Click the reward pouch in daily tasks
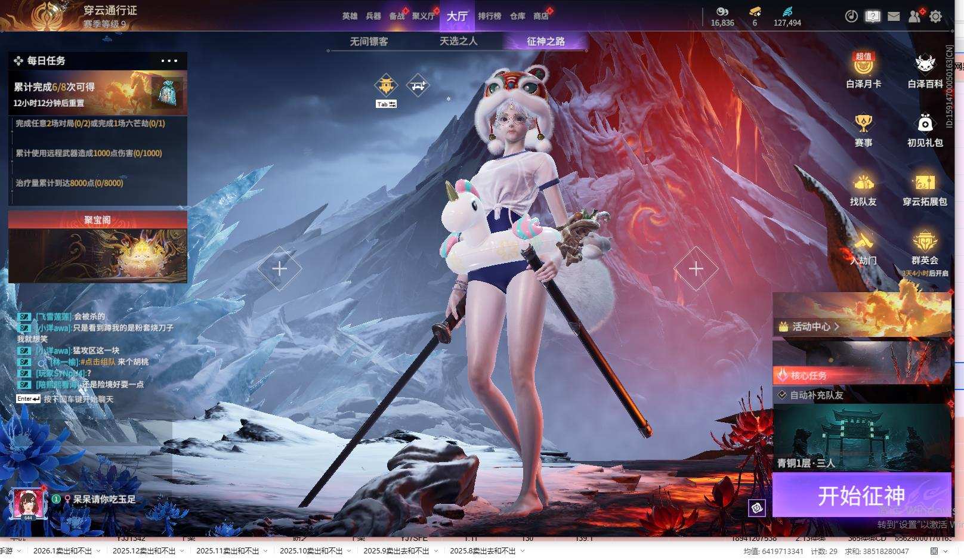 click(x=167, y=93)
